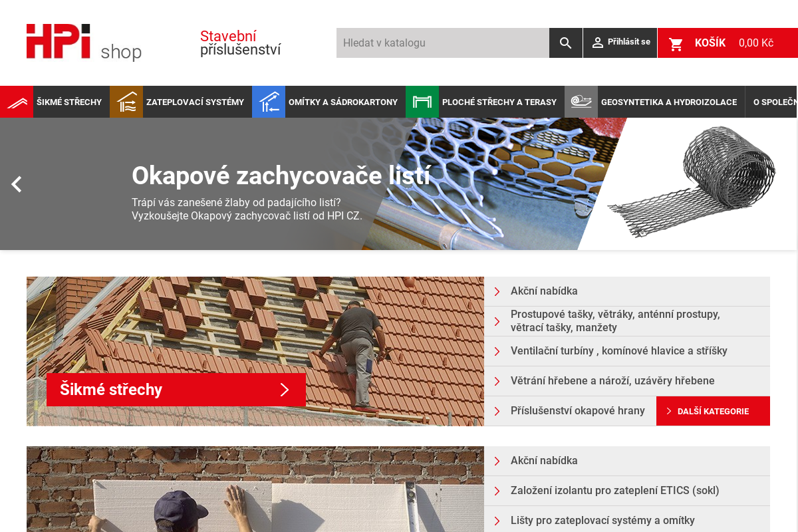Image resolution: width=798 pixels, height=532 pixels.
Task: Open the shopping cart icon
Action: (676, 43)
